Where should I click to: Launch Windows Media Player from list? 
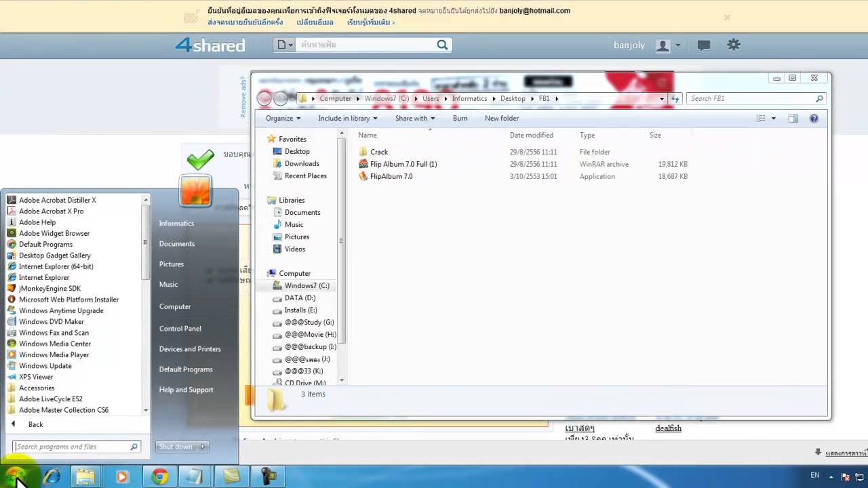(54, 354)
